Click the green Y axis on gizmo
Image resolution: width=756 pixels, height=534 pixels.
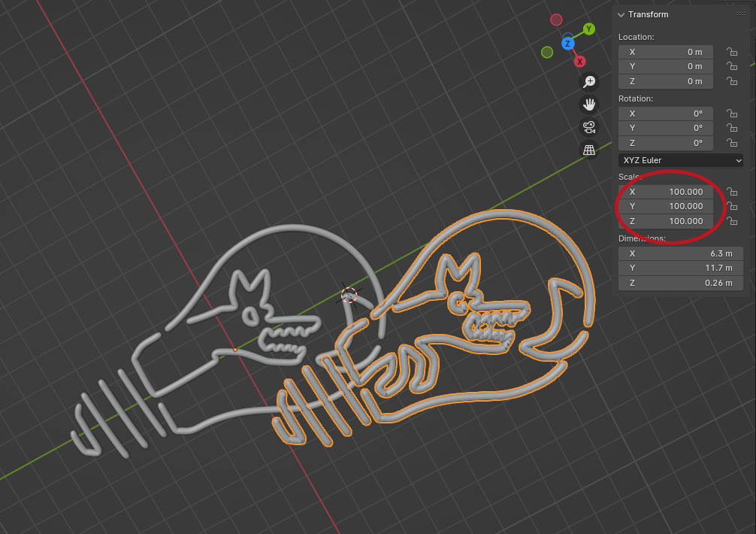(x=589, y=29)
